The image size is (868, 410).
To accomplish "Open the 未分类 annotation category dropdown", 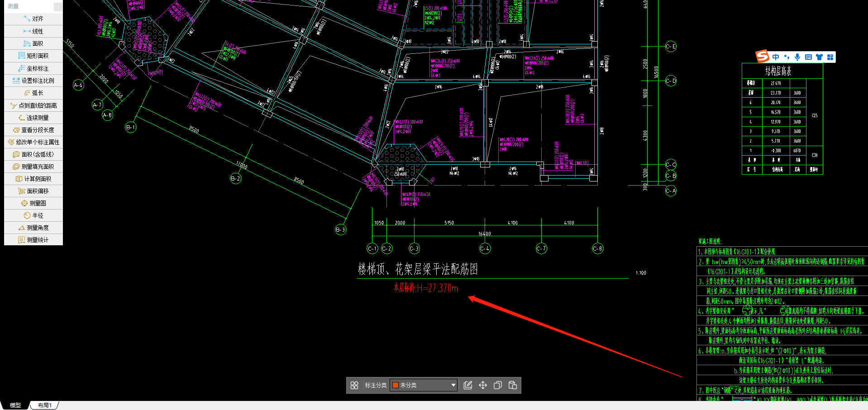I will (x=424, y=385).
